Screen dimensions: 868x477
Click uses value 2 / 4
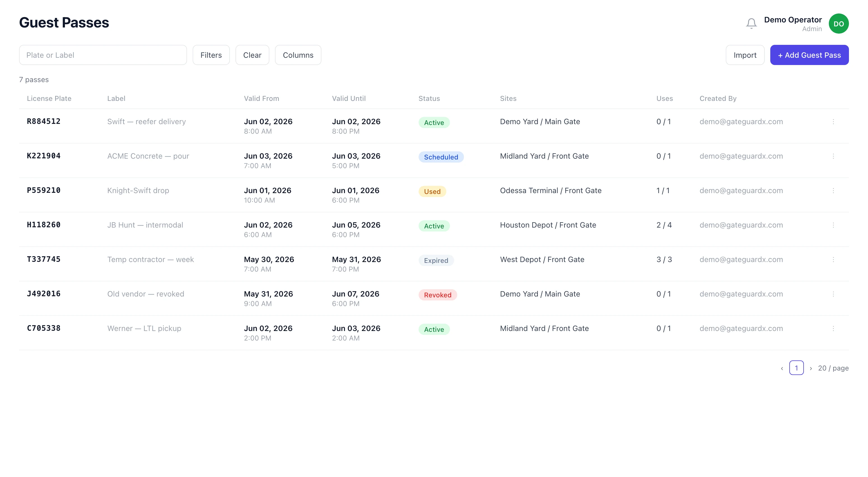click(664, 225)
